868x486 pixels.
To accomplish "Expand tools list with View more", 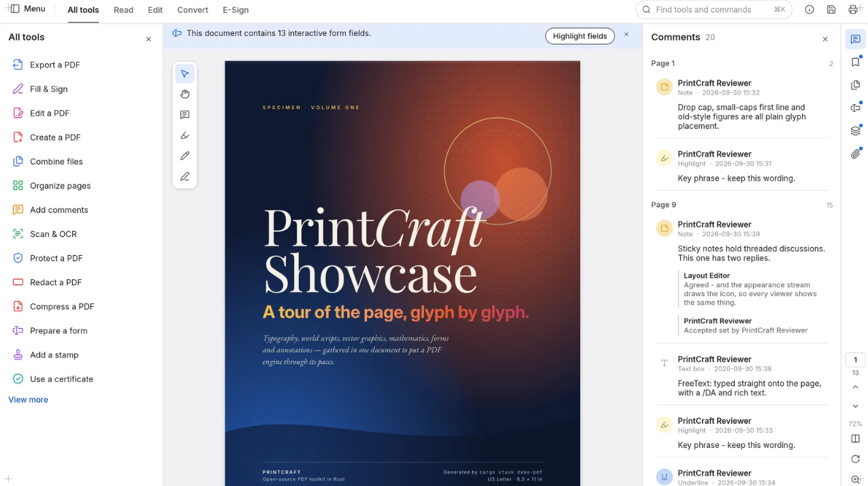I will (28, 400).
